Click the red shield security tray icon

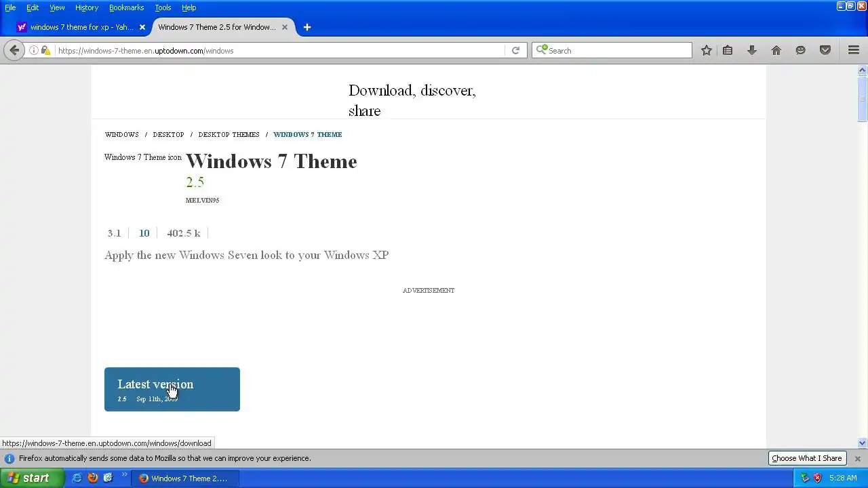click(817, 478)
